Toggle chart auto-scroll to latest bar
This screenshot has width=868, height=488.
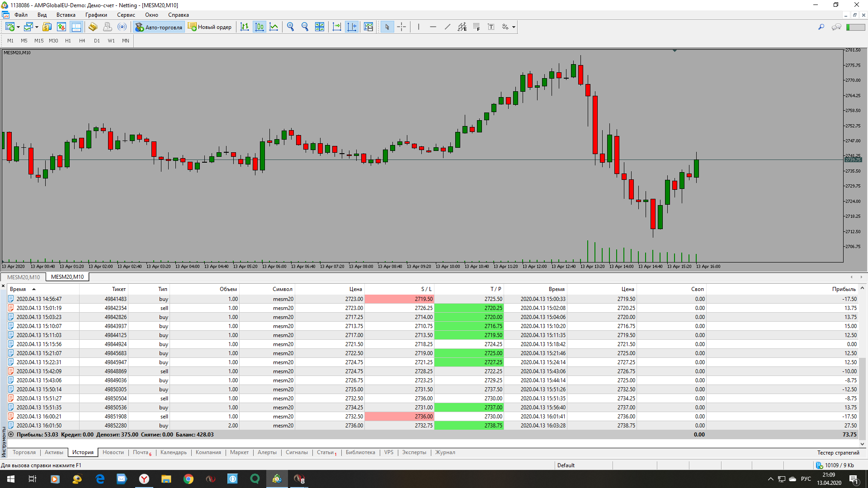(337, 27)
